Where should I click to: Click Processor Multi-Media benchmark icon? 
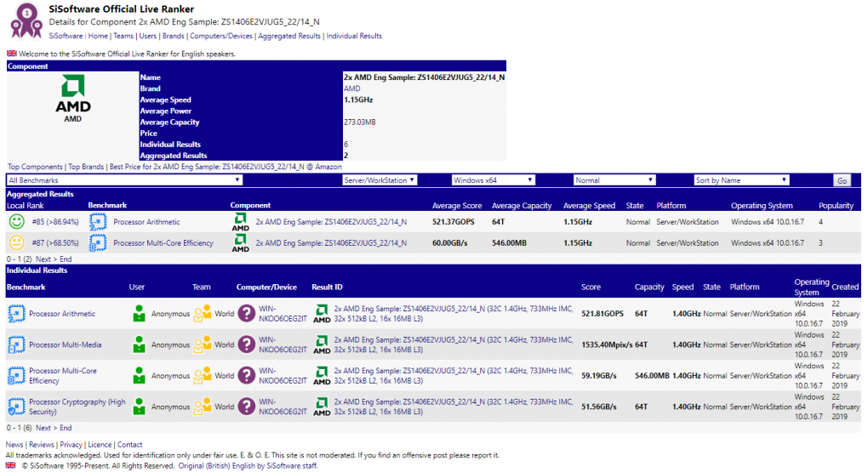(16, 344)
